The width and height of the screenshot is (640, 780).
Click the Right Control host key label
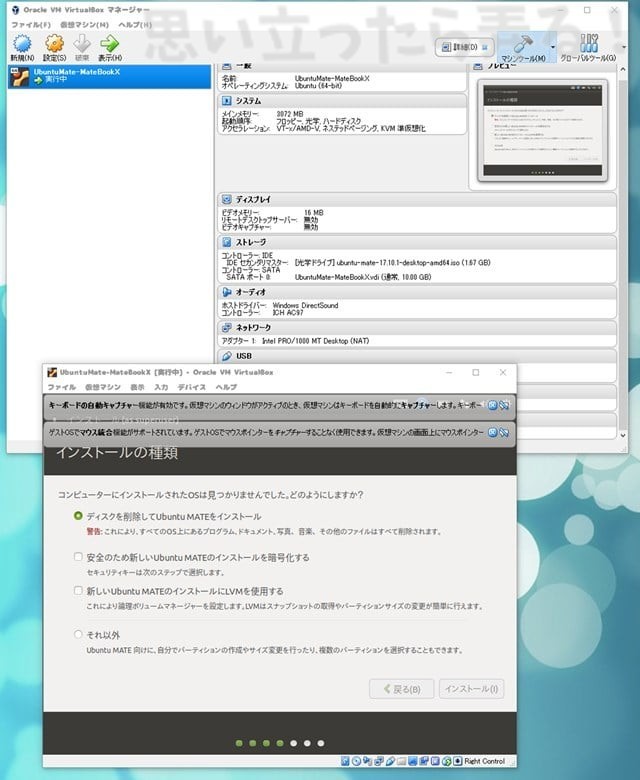tap(484, 761)
